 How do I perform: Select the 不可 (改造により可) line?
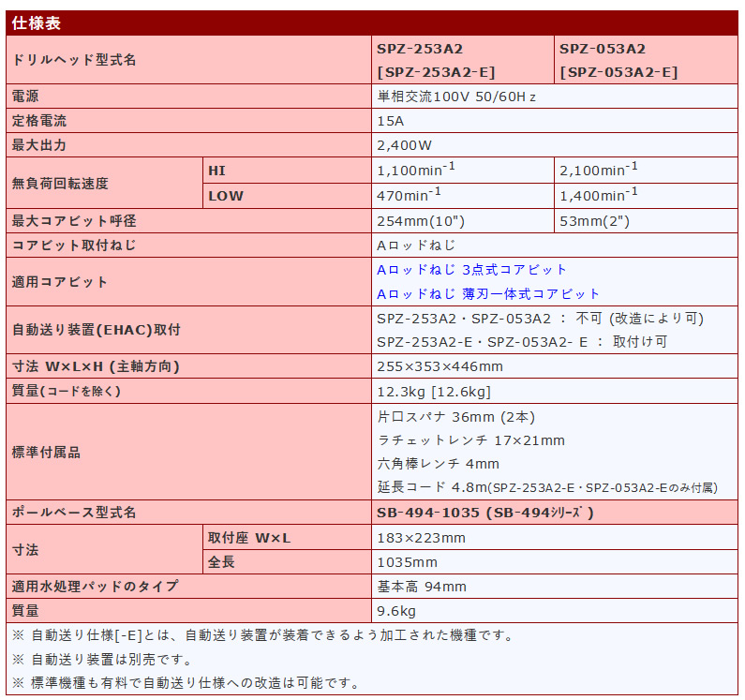540,319
